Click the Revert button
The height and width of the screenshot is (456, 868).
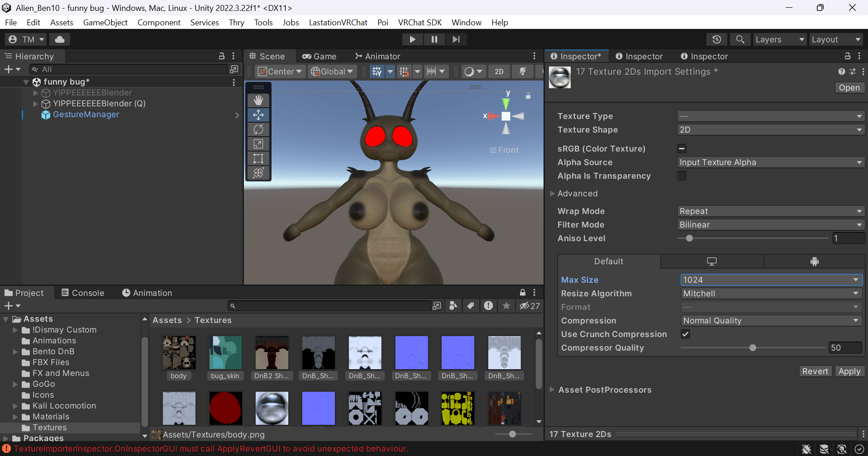(815, 371)
